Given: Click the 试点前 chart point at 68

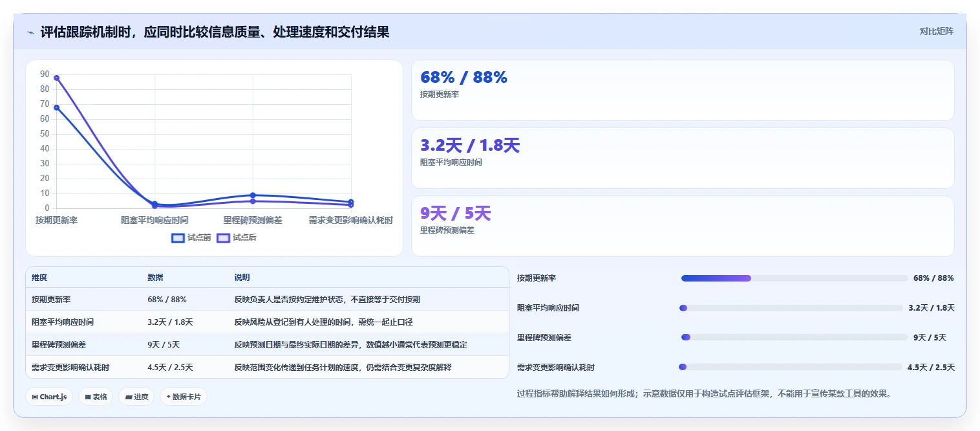Looking at the screenshot, I should [57, 107].
